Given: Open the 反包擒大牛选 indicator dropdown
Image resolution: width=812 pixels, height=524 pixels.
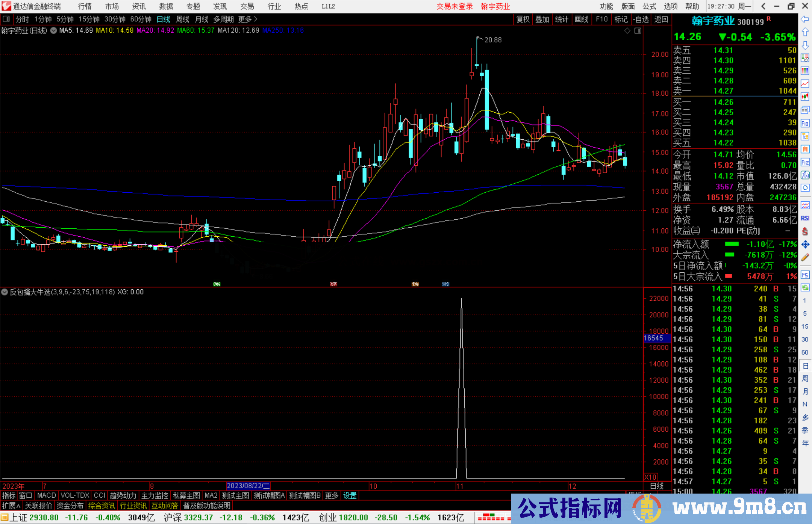Looking at the screenshot, I should point(5,292).
